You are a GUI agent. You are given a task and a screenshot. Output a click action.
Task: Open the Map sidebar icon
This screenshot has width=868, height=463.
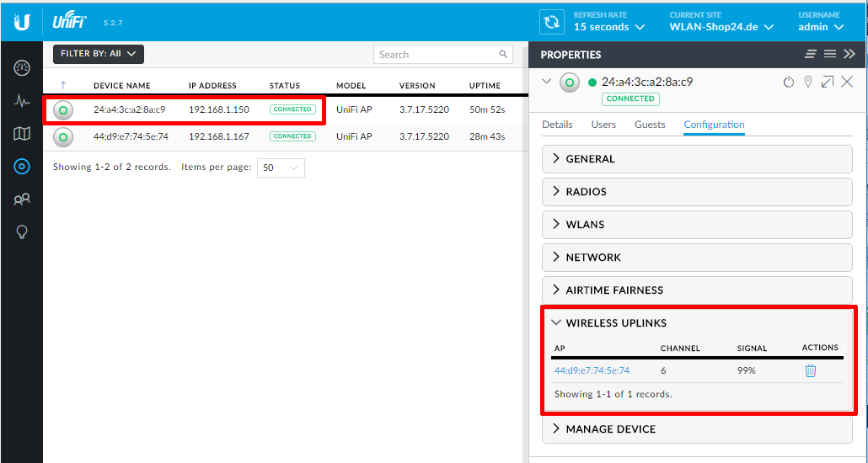click(x=22, y=133)
